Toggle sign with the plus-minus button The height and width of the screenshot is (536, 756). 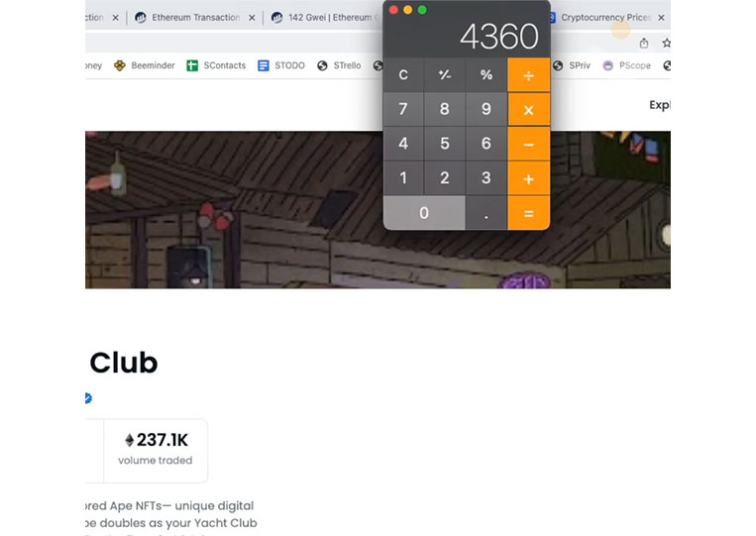click(445, 75)
